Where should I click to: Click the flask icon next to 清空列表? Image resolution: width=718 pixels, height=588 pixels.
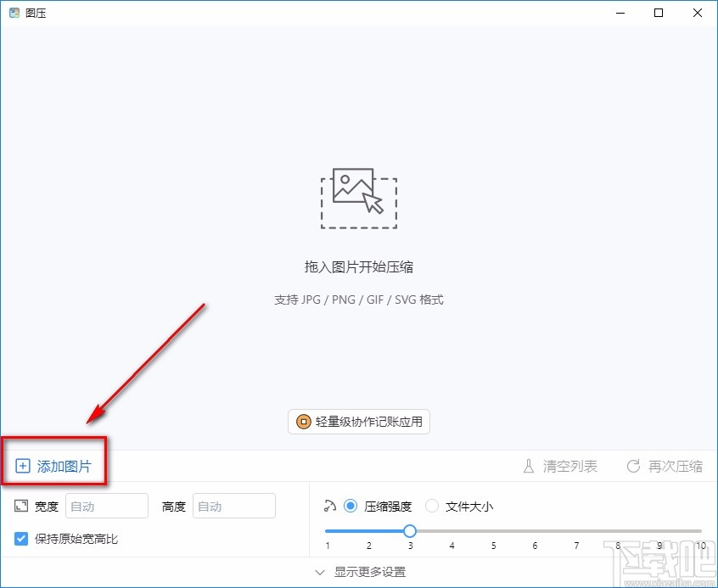click(x=528, y=465)
